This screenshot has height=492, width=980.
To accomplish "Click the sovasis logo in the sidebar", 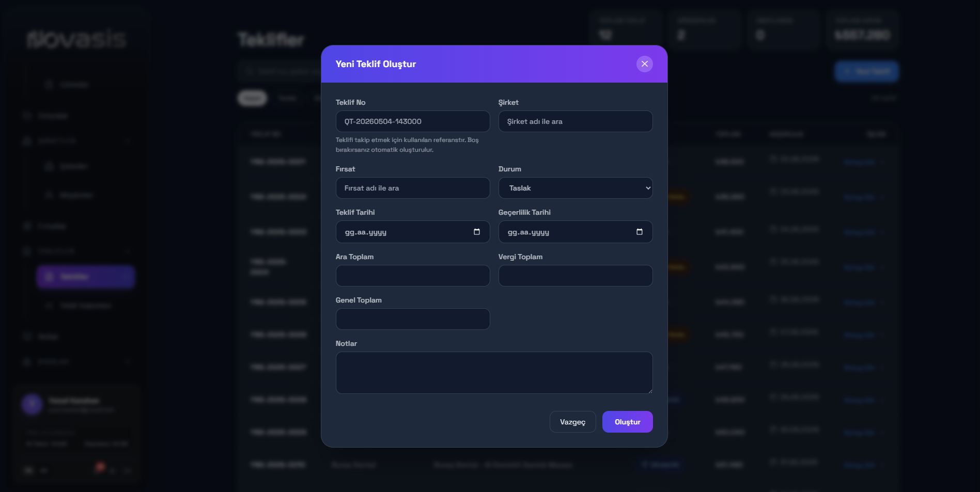I will click(76, 39).
